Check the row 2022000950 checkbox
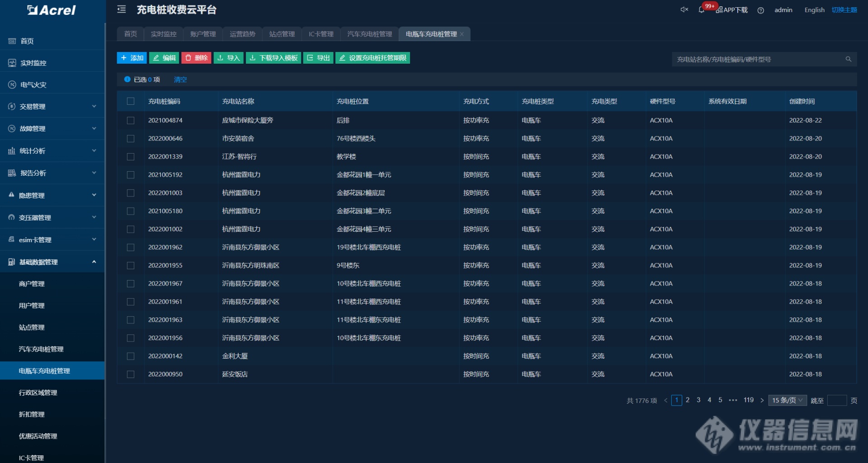868x463 pixels. tap(131, 374)
